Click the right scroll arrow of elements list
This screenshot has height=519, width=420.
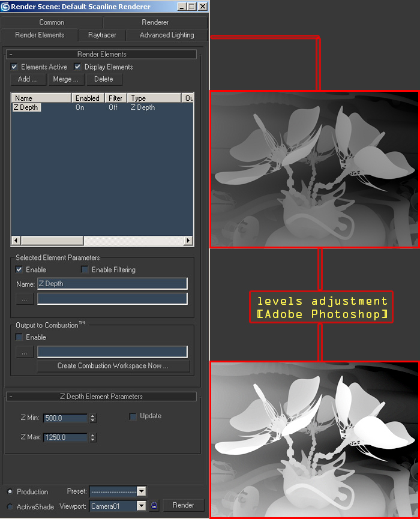(188, 241)
